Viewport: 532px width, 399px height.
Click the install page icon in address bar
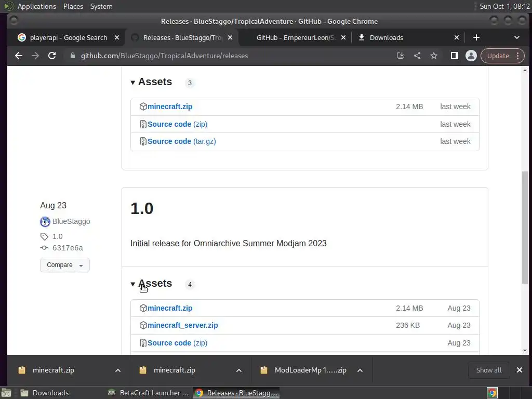click(x=401, y=56)
